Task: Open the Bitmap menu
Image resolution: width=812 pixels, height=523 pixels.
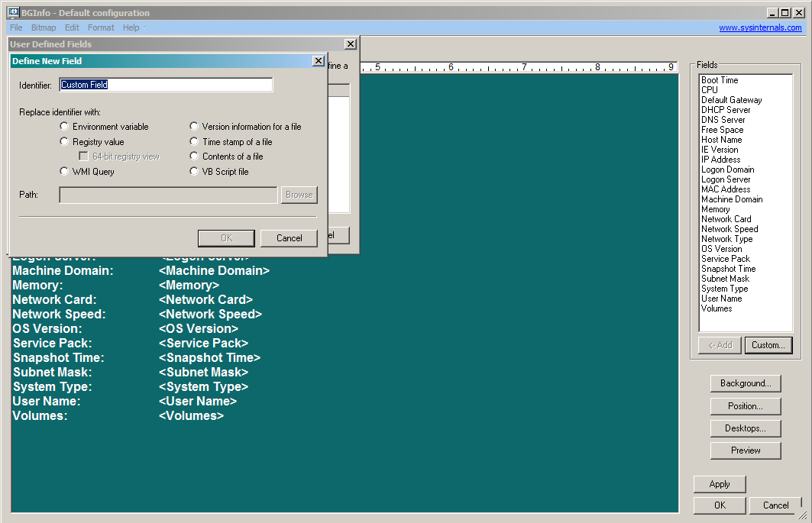Action: (x=44, y=27)
